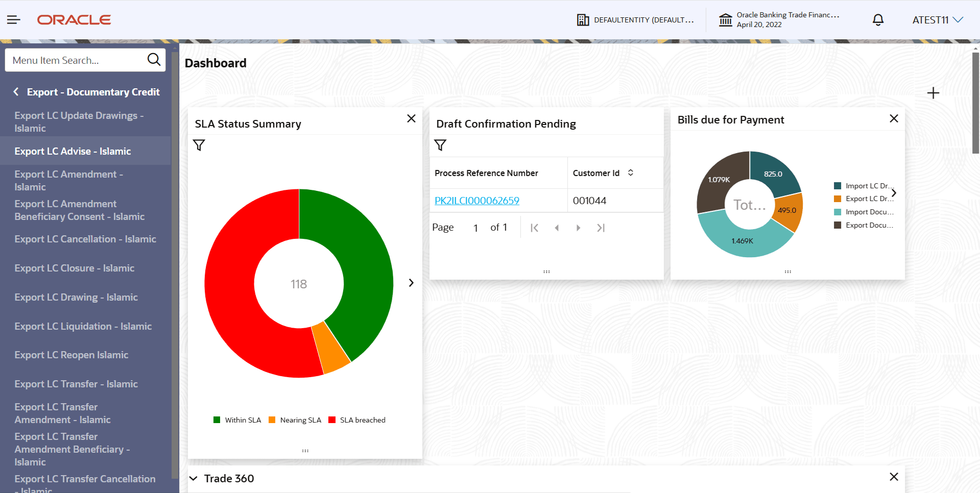
Task: Click the dashboard vertical scrollbar
Action: pos(975,102)
